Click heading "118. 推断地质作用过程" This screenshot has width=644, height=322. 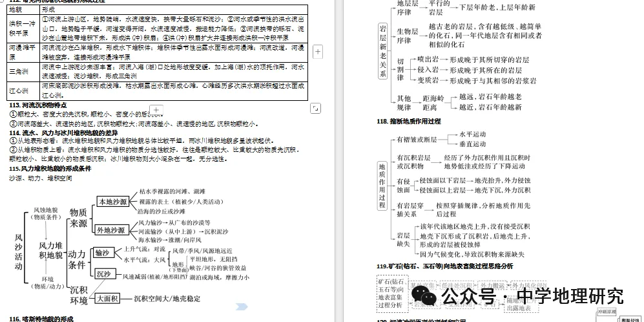coord(408,122)
